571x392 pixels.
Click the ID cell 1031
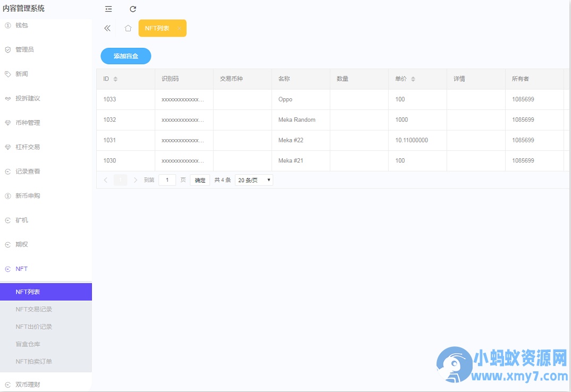tap(125, 140)
